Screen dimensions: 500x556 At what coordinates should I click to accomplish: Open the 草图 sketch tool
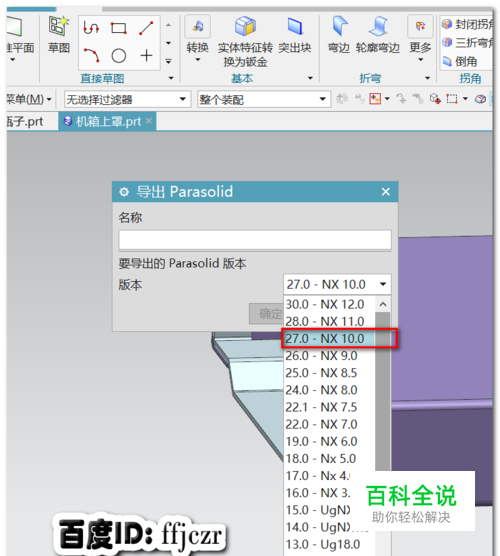(59, 34)
